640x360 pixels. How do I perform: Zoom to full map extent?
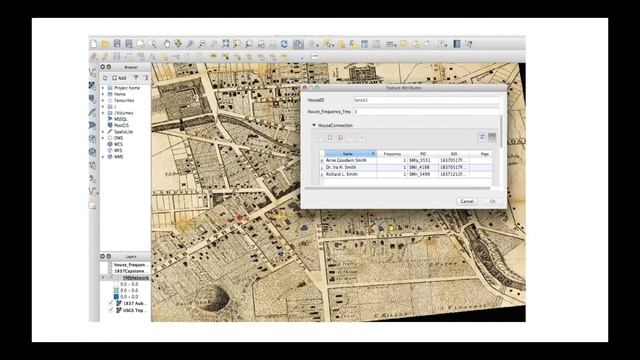coord(225,44)
